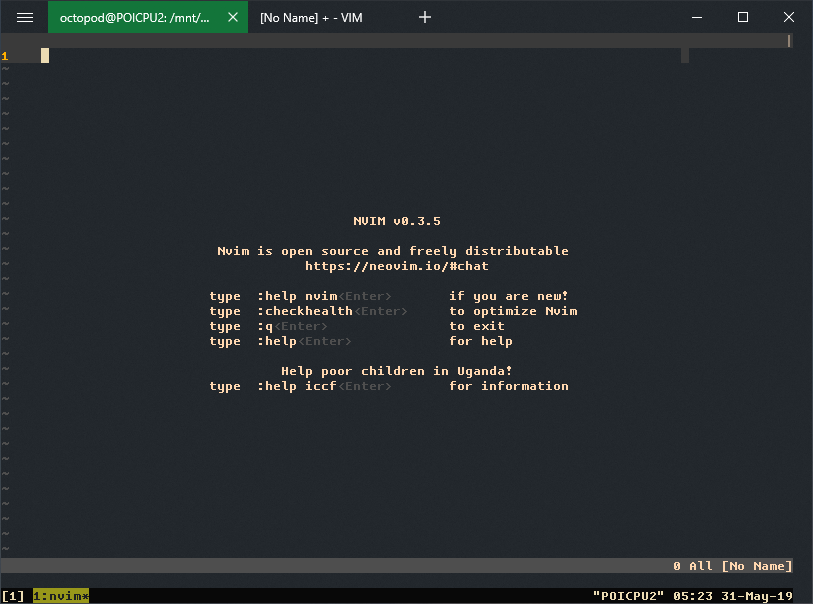Select the tmux window 1:nvim*
This screenshot has height=604, width=813.
pyautogui.click(x=61, y=596)
